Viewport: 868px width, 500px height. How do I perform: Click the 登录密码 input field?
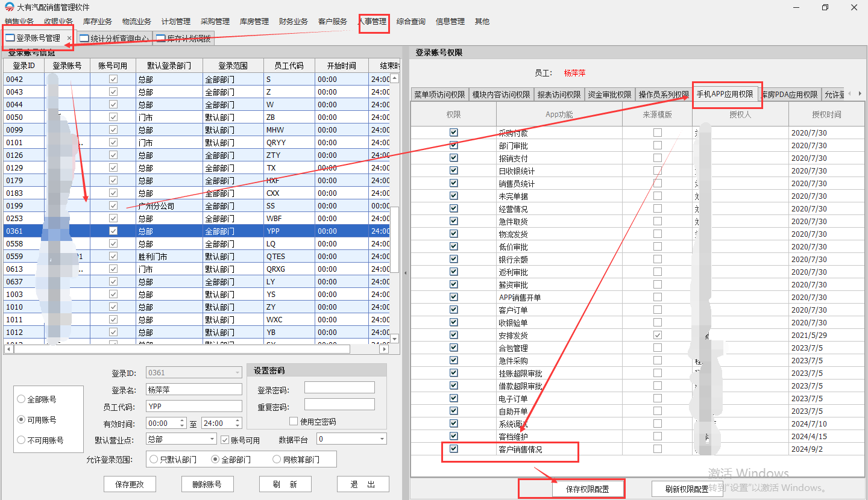tap(339, 387)
